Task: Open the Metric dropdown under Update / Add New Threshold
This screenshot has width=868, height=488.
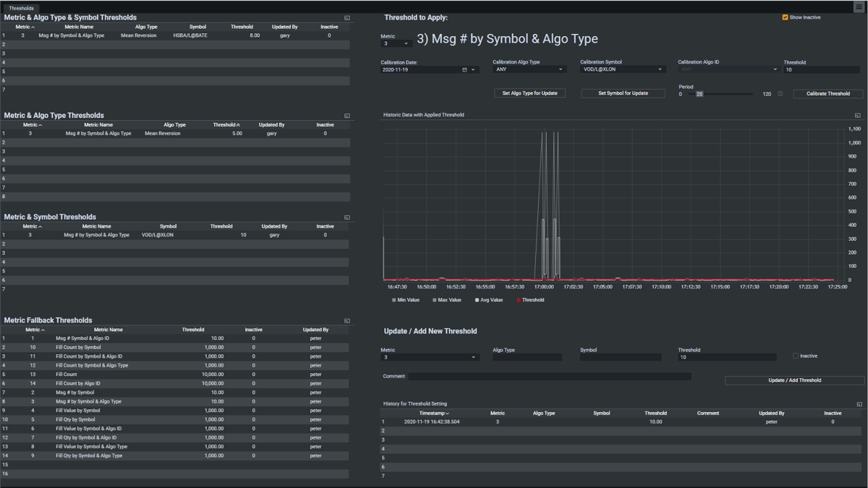Action: tap(430, 357)
